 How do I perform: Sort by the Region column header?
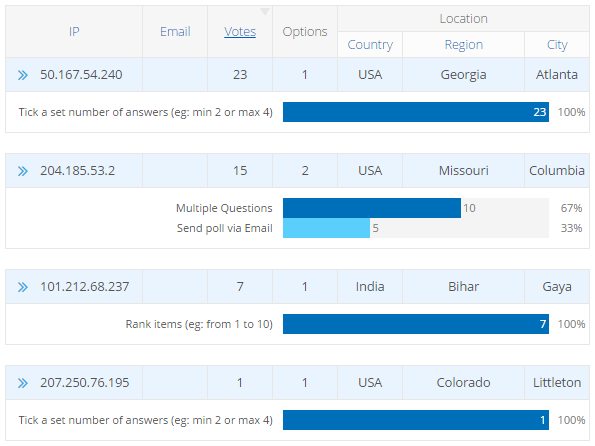(x=463, y=45)
